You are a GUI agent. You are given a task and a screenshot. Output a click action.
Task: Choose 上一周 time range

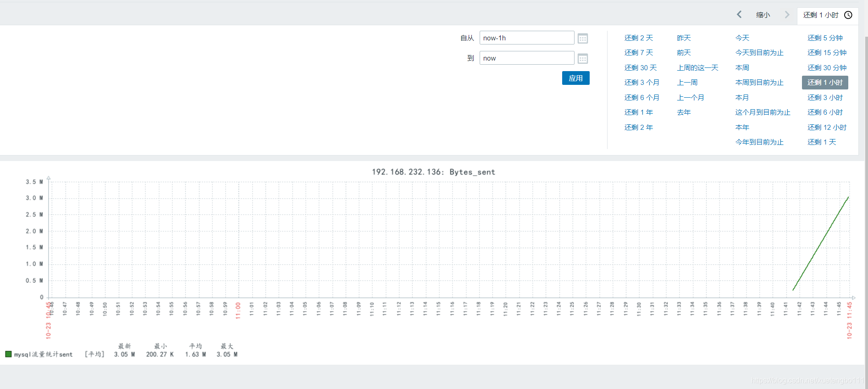point(687,83)
